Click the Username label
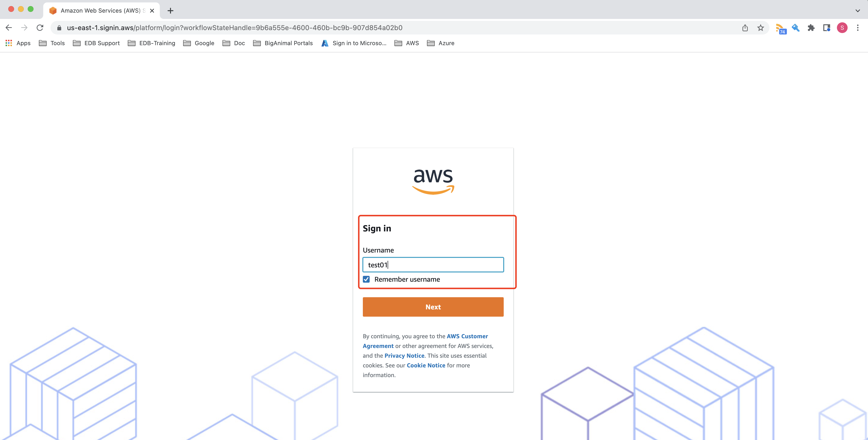 [x=378, y=250]
